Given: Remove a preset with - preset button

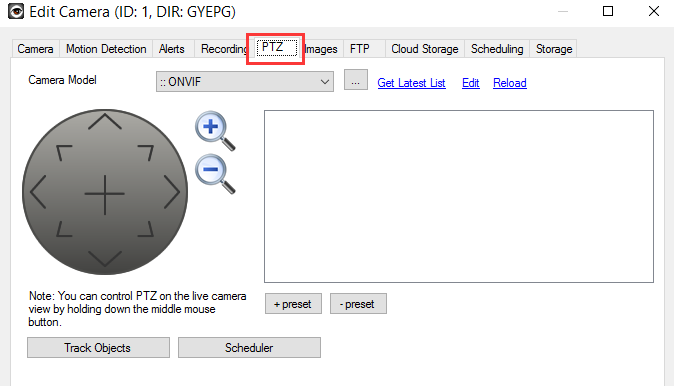Looking at the screenshot, I should click(x=358, y=304).
